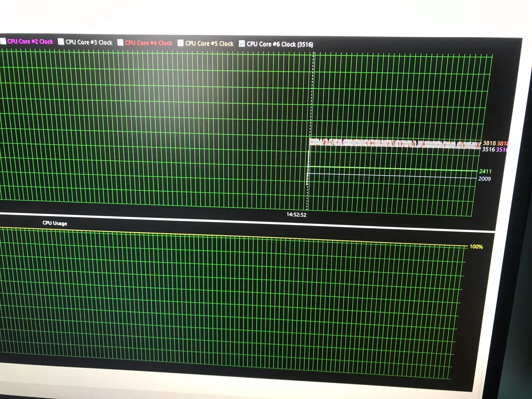Toggle the CPU Core #4 Clock checkbox

[120, 43]
